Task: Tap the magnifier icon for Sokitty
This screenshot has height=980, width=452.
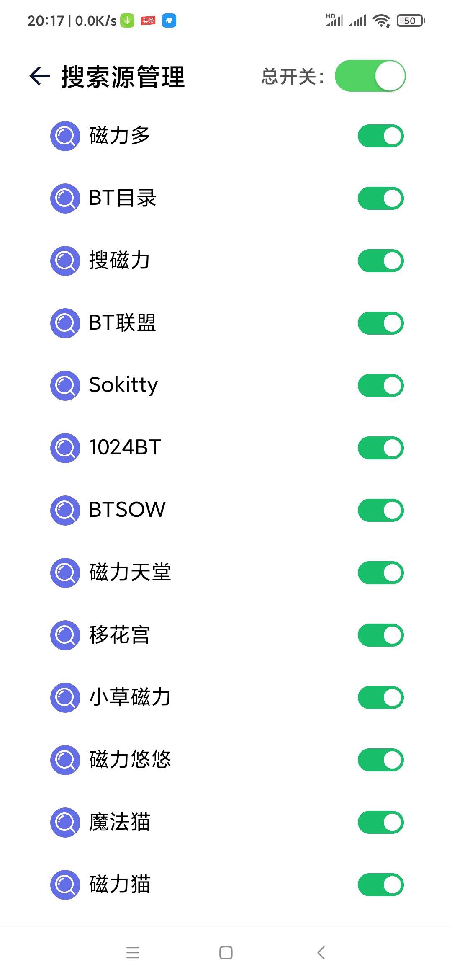Action: coord(65,386)
